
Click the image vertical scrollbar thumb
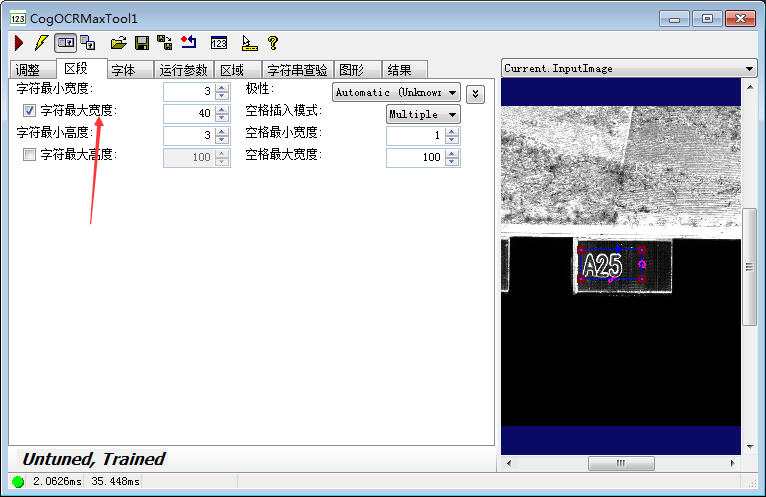click(750, 265)
